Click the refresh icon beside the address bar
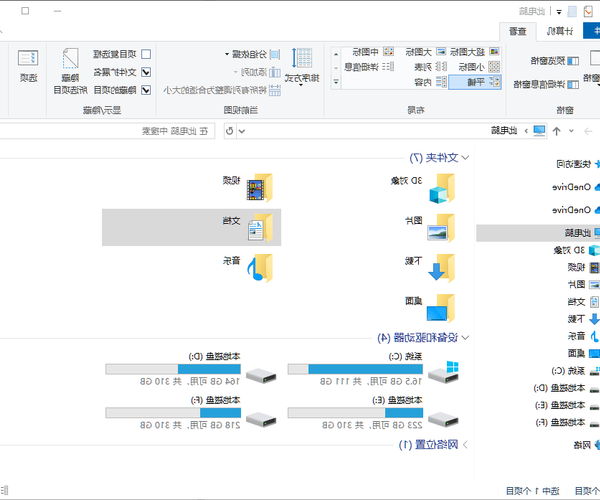 [x=230, y=130]
